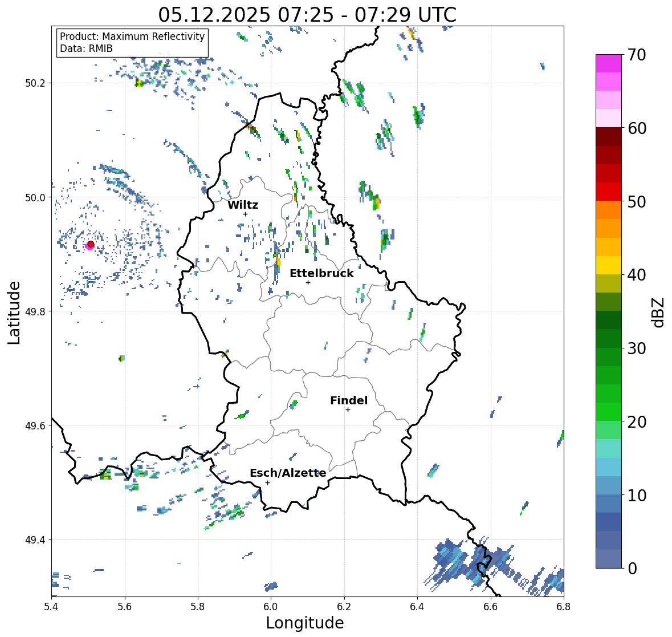
Task: Click the 30 tick on the colorbar
Action: 637,348
